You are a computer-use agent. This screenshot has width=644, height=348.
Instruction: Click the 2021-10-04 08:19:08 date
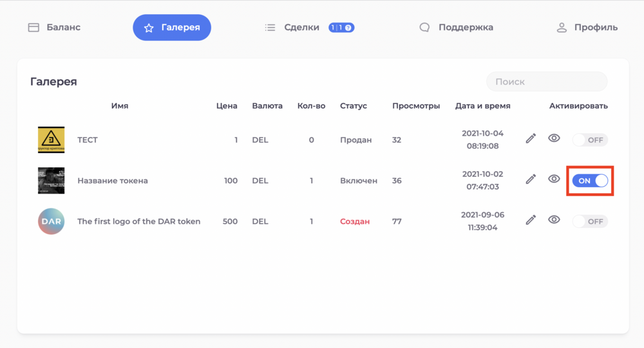coord(482,140)
